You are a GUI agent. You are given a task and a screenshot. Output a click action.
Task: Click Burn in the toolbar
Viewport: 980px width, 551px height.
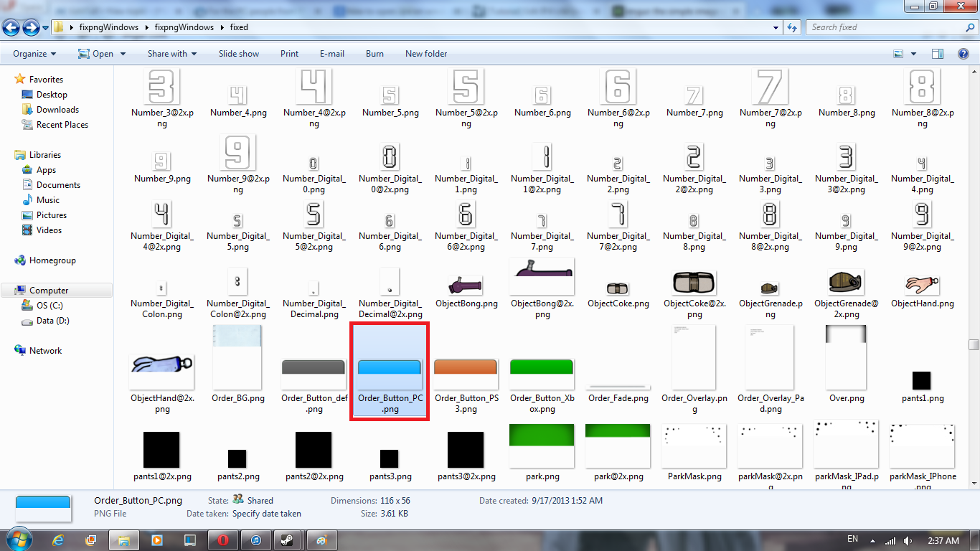pos(374,54)
